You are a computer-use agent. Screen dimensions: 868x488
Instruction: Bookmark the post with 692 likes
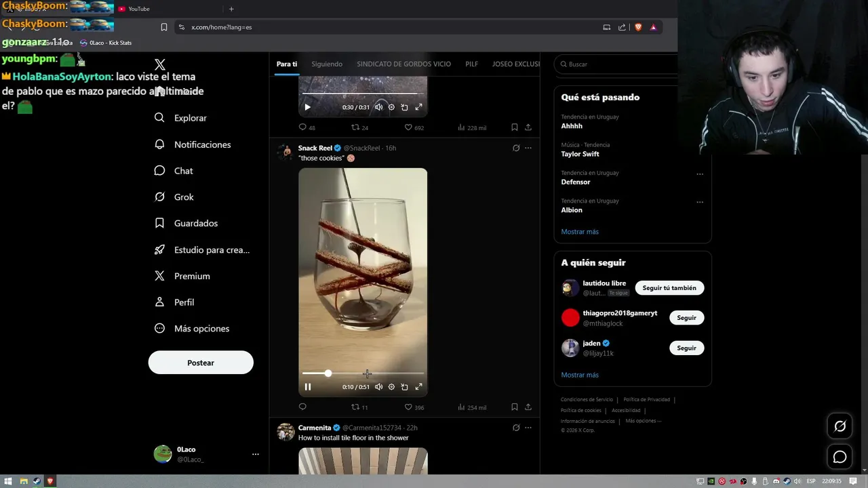(515, 127)
